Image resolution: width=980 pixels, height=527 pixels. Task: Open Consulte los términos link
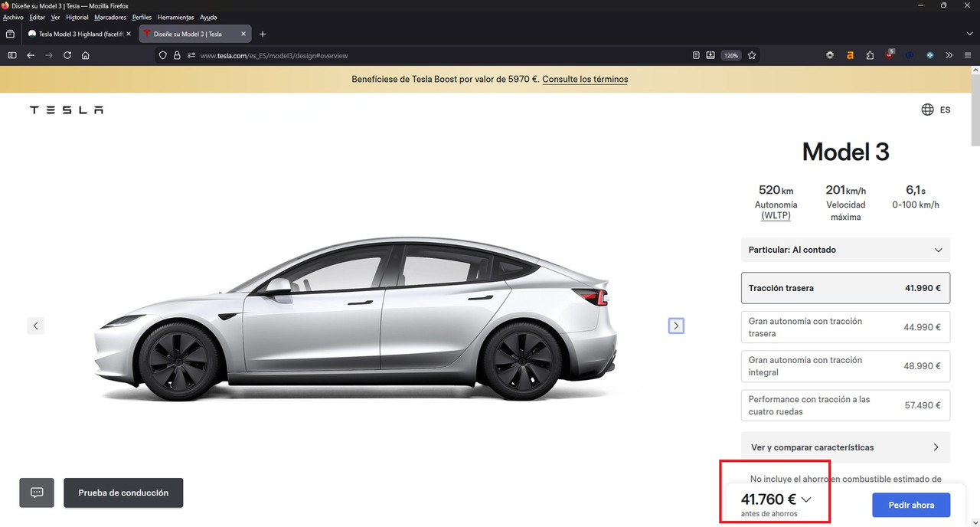click(585, 79)
